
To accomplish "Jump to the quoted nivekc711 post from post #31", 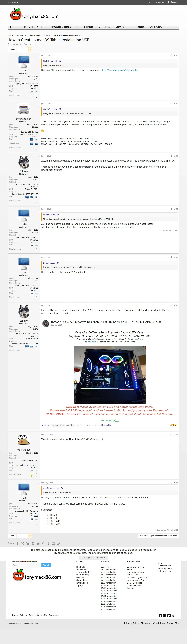I will point(60,61).
